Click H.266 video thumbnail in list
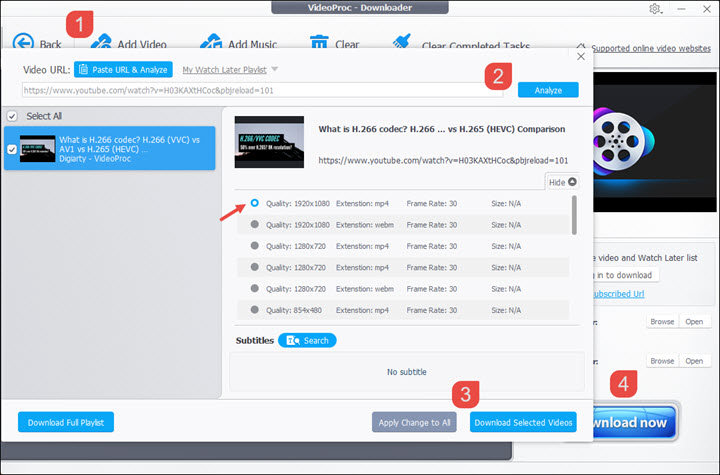This screenshot has width=720, height=475. point(38,149)
